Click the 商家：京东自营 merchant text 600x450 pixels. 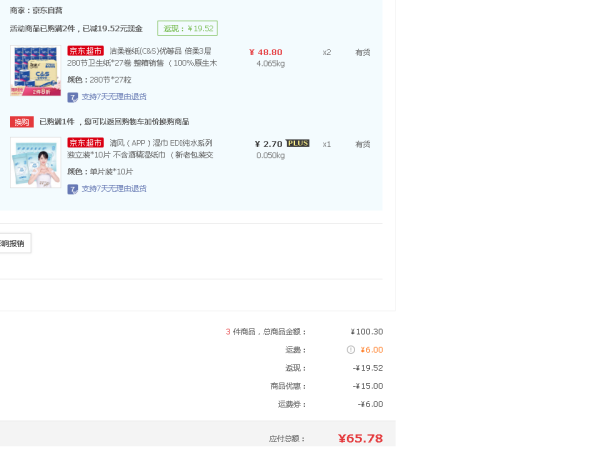click(36, 11)
